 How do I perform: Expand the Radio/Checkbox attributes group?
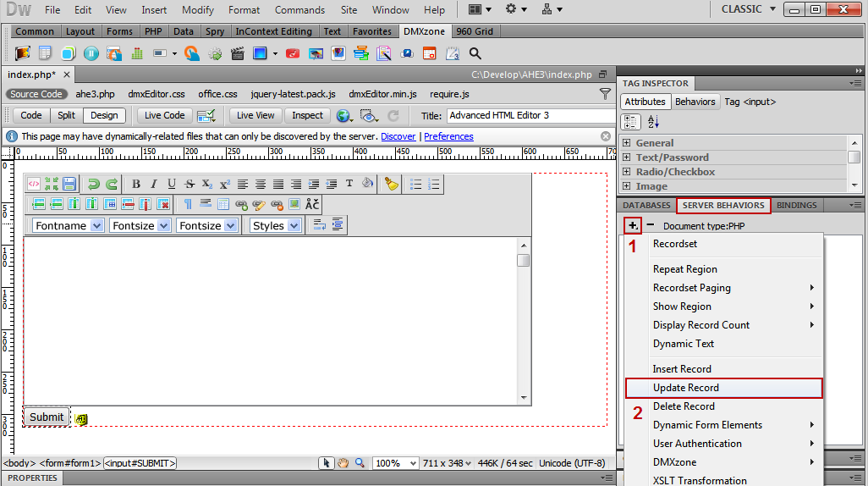tap(626, 171)
